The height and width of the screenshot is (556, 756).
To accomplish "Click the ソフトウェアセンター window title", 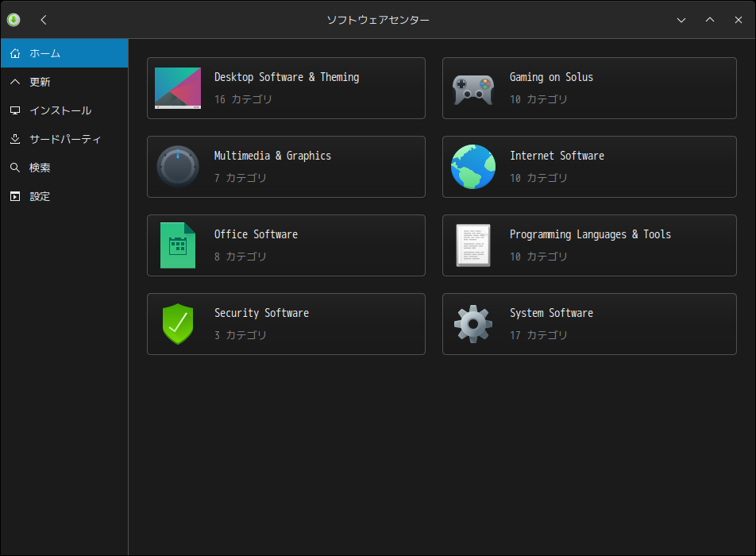I will tap(378, 20).
